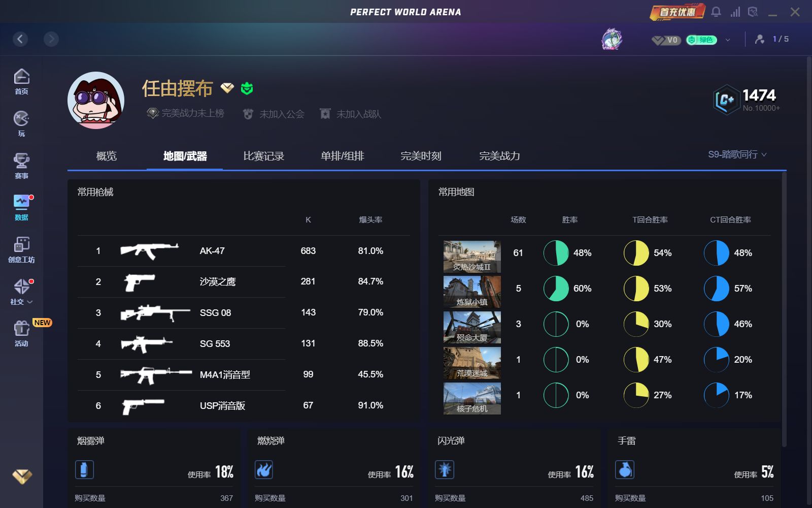This screenshot has height=508, width=812.
Task: Open the shield search icon in title bar
Action: (753, 12)
